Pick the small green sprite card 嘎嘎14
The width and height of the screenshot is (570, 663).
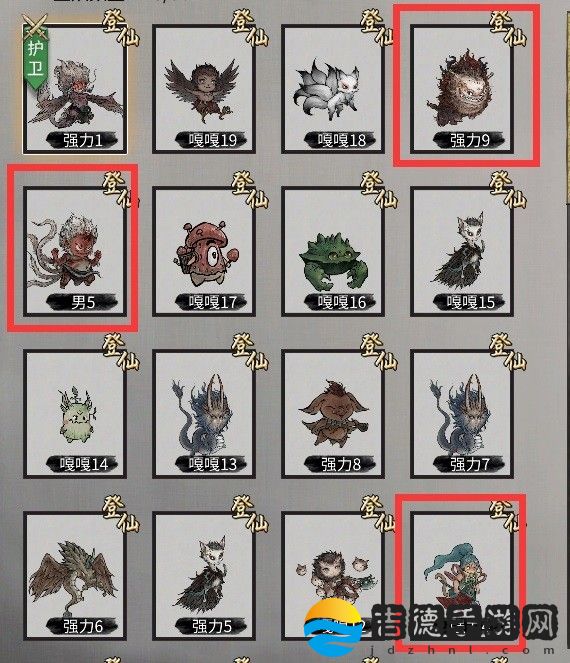point(75,414)
